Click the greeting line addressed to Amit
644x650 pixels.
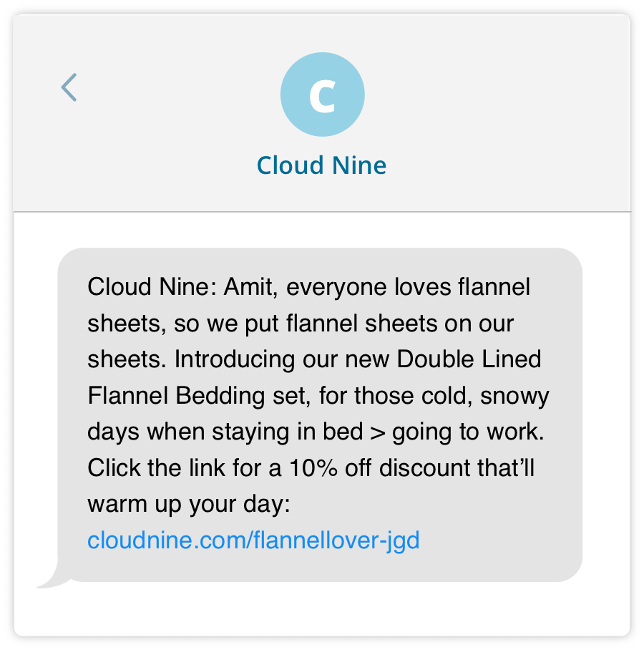(308, 286)
